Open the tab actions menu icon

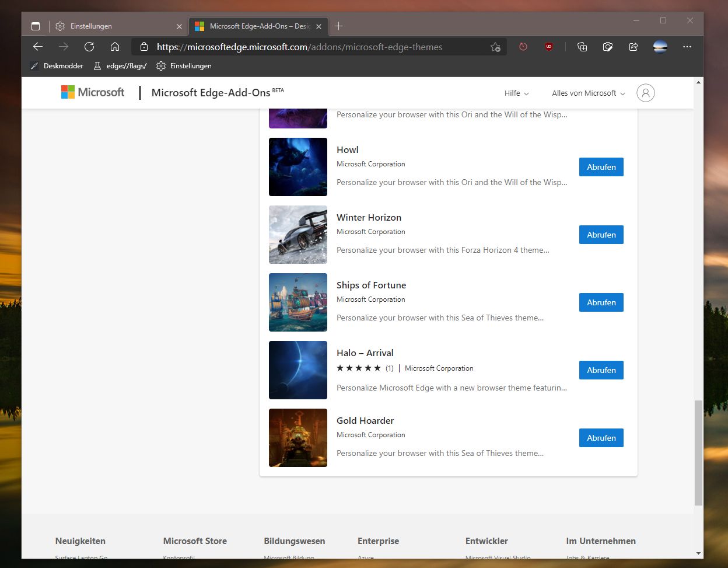click(36, 26)
